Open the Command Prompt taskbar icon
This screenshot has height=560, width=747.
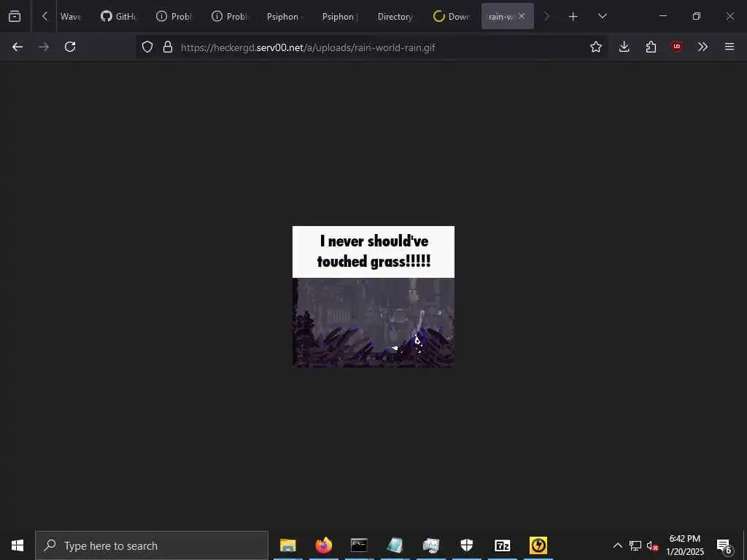(x=359, y=545)
